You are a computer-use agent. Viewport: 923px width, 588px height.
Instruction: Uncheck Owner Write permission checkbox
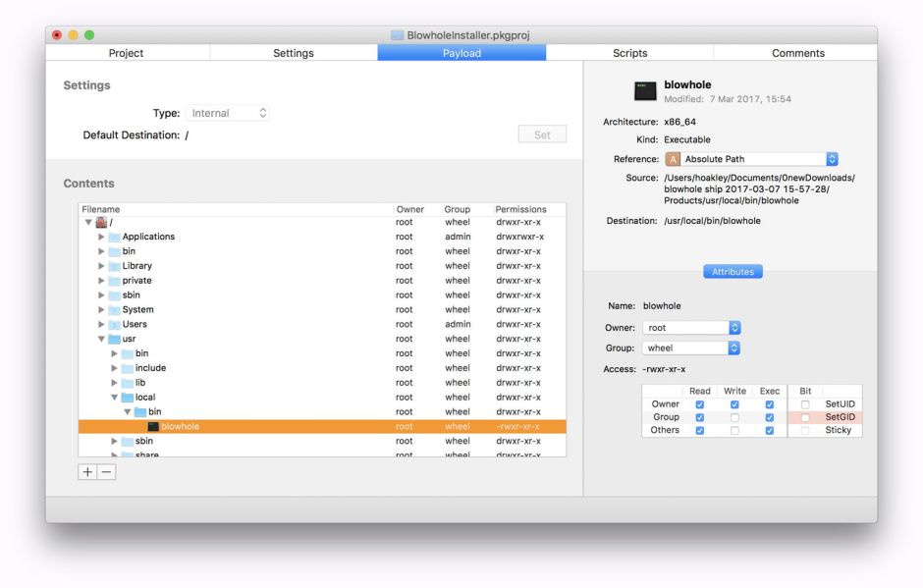tap(734, 404)
